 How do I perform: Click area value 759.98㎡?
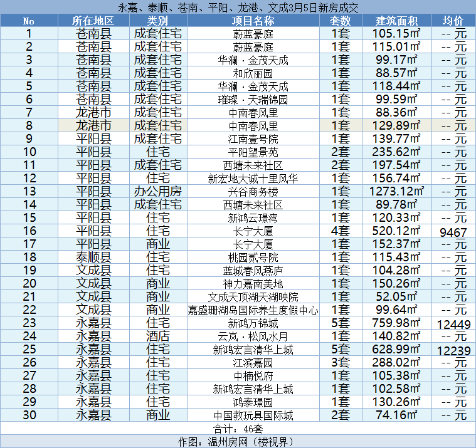(x=396, y=323)
